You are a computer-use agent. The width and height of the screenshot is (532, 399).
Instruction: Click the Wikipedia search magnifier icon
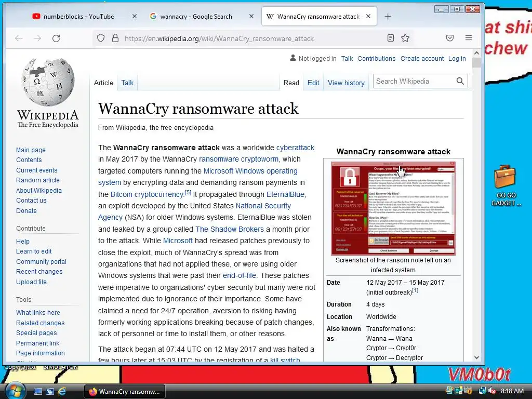tap(460, 81)
